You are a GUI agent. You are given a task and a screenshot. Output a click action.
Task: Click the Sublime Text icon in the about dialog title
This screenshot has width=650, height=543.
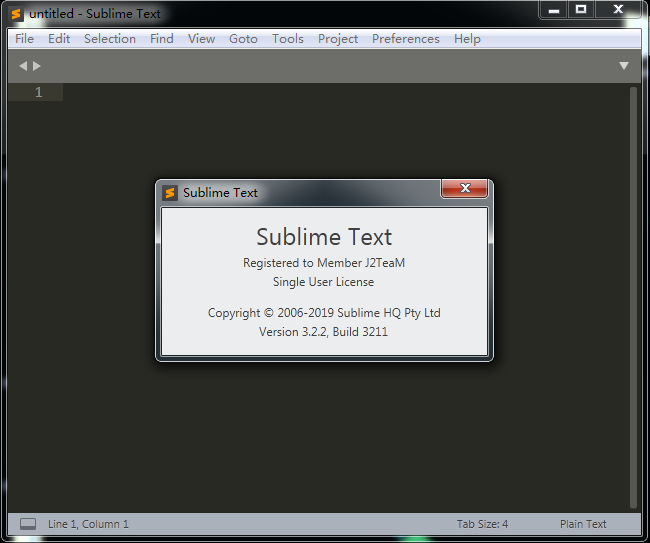point(170,193)
